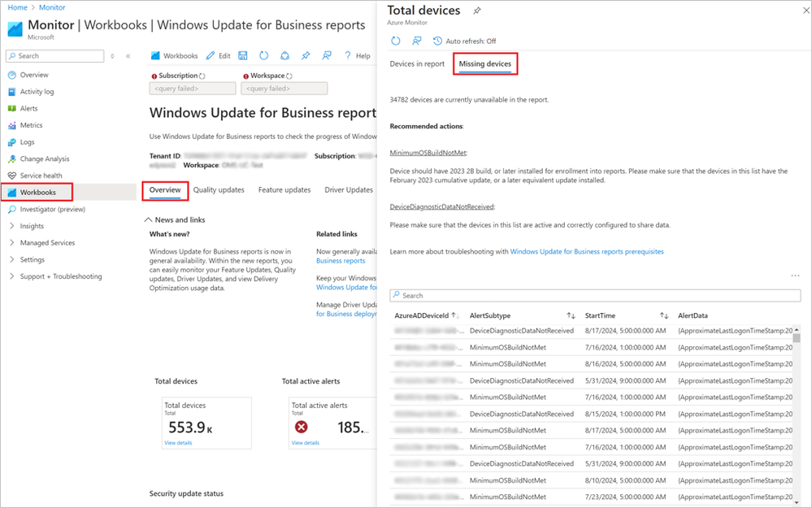Switch to Devices in report tab

point(417,63)
